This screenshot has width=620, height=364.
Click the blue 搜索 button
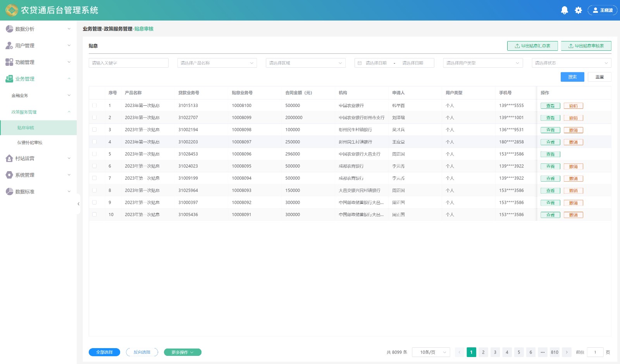[572, 77]
